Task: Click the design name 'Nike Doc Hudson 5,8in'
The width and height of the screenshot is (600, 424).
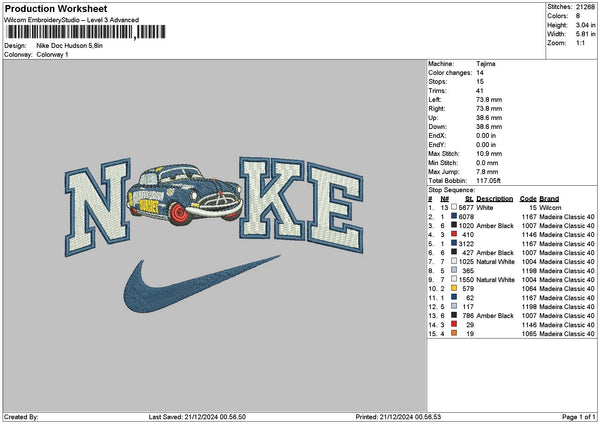Action: [70, 46]
